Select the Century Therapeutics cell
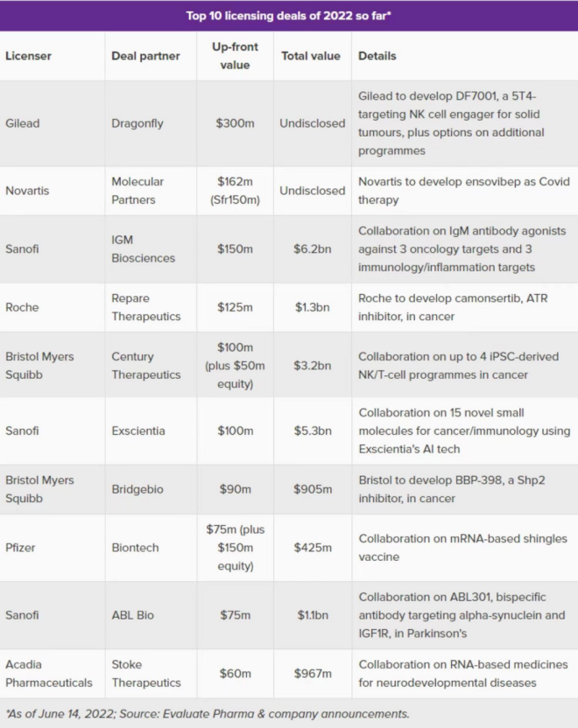 (x=146, y=366)
